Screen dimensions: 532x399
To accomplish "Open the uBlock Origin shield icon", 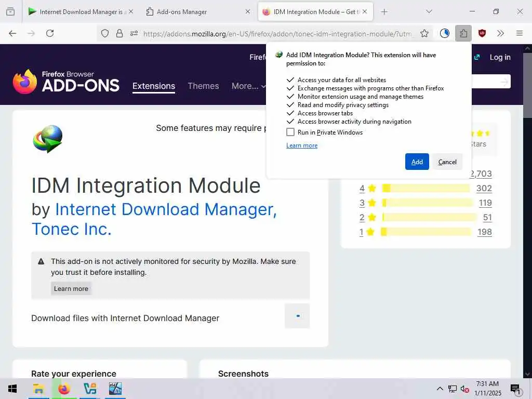I will pos(482,33).
